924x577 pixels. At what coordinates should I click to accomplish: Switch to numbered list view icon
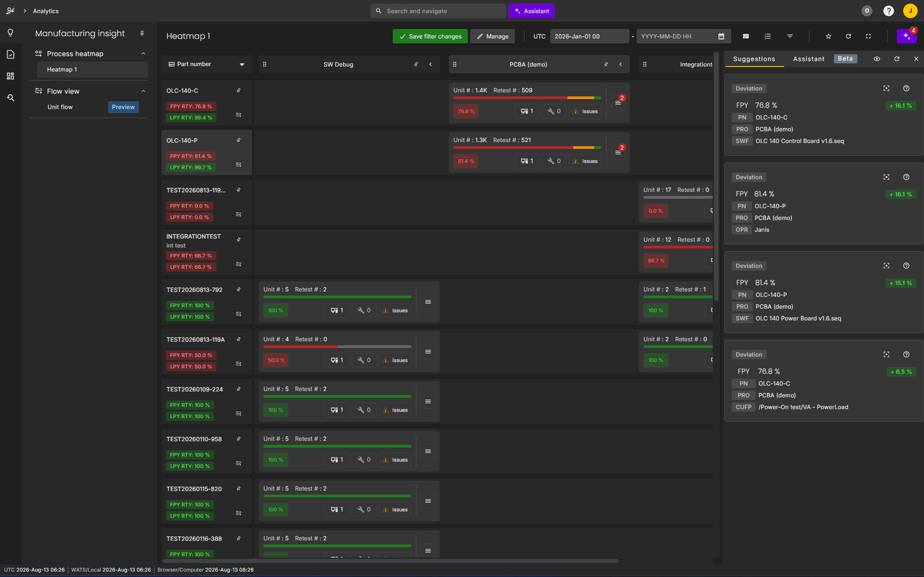[768, 36]
